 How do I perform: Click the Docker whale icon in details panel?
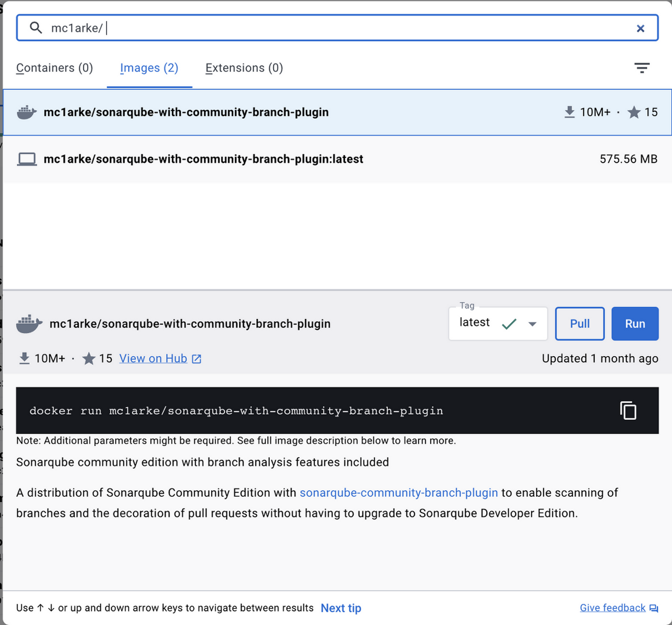click(x=29, y=324)
